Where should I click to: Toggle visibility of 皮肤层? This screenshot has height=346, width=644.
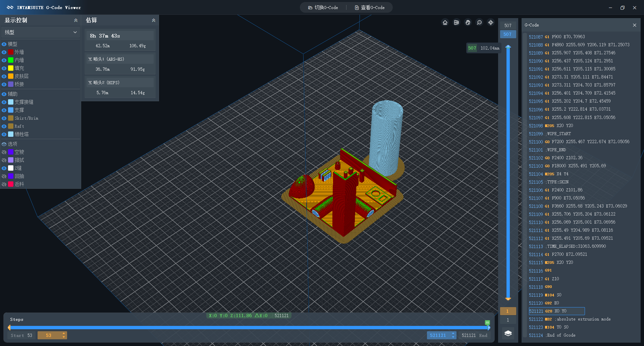[4, 76]
